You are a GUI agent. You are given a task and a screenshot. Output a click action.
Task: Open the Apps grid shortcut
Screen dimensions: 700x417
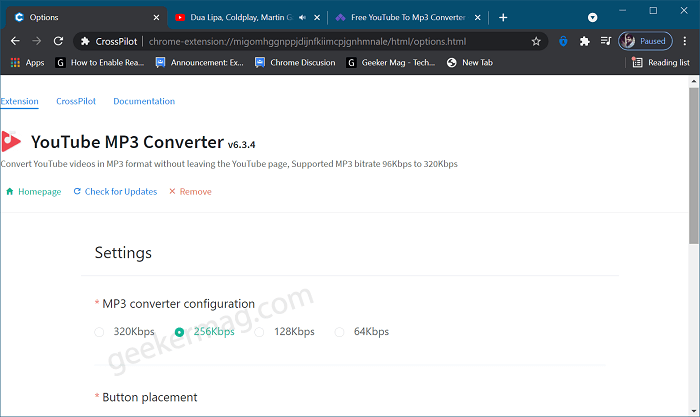click(x=27, y=63)
